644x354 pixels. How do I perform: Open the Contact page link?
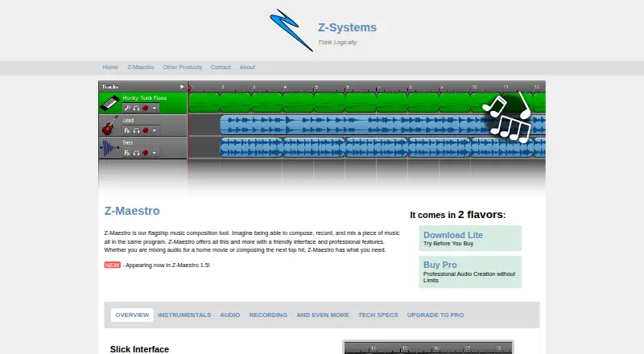tap(221, 68)
